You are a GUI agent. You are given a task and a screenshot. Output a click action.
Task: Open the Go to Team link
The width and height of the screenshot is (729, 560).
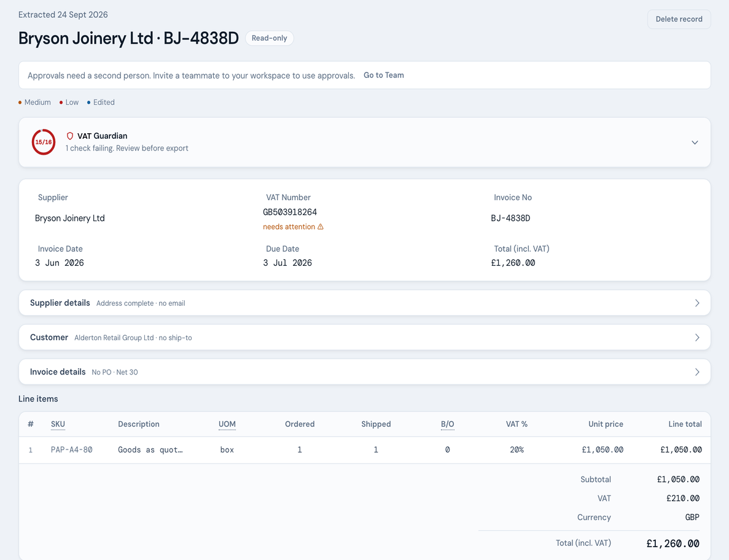pyautogui.click(x=384, y=76)
